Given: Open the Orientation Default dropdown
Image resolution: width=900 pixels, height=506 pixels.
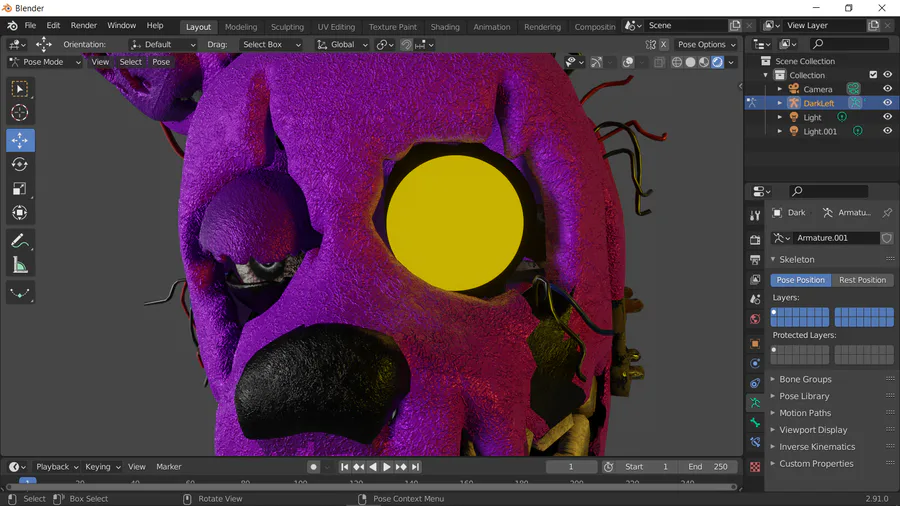Looking at the screenshot, I should [x=162, y=44].
